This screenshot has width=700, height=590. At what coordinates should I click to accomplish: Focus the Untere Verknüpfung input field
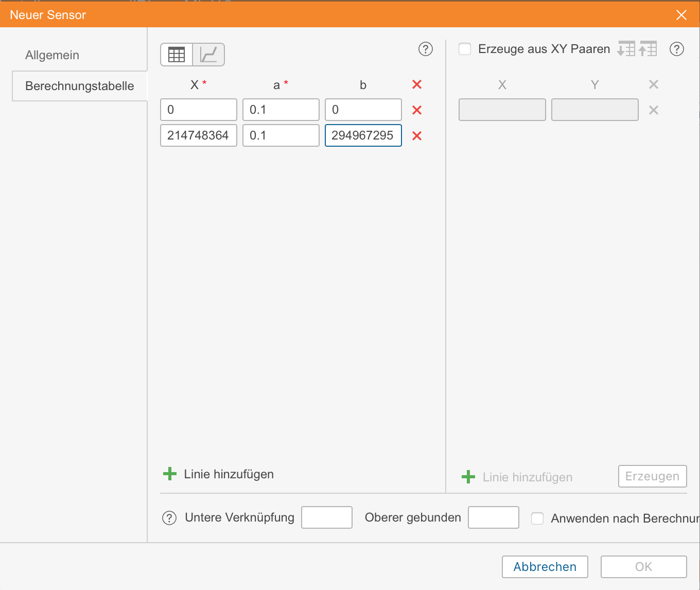click(x=327, y=517)
